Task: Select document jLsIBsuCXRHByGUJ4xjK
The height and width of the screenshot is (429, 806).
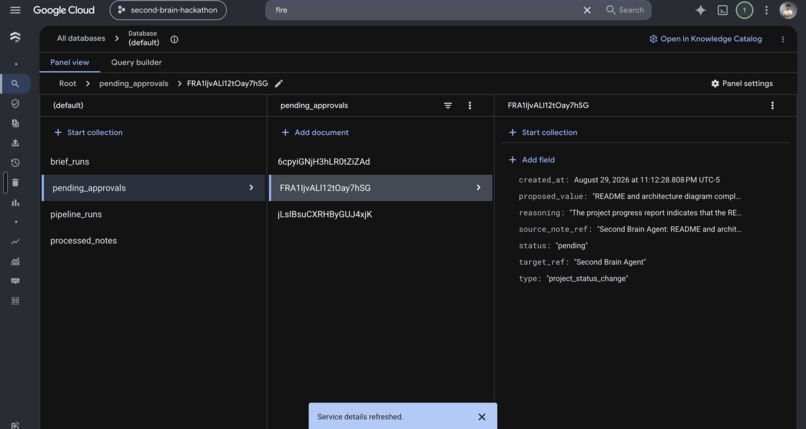Action: [380, 214]
